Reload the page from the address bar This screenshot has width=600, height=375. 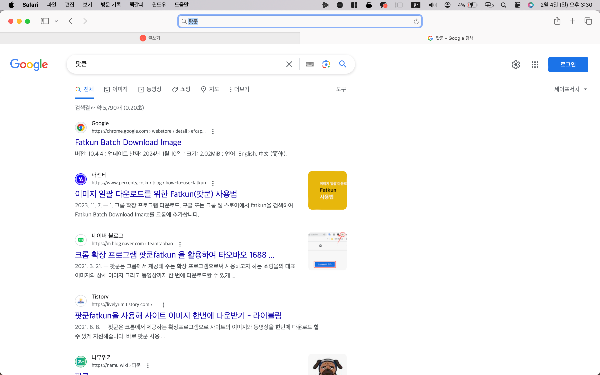[416, 21]
